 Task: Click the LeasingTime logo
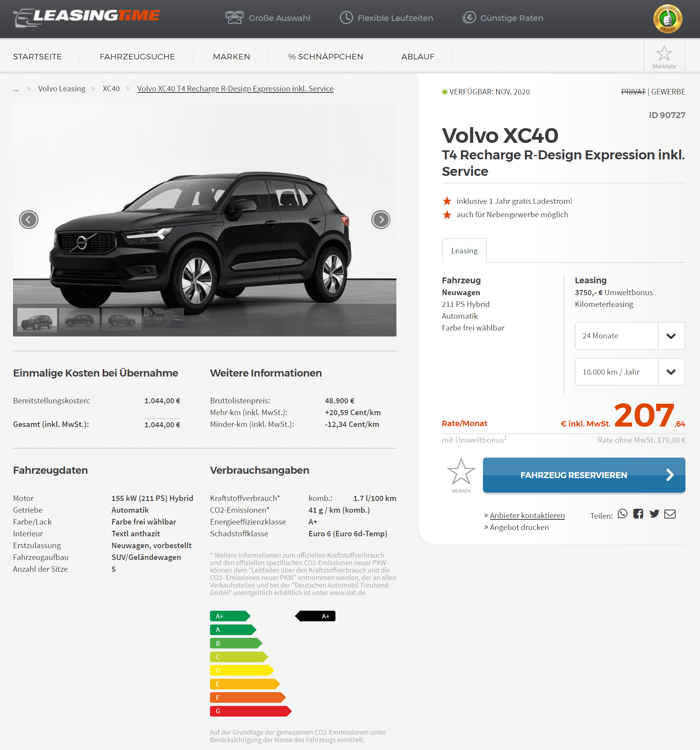(87, 17)
